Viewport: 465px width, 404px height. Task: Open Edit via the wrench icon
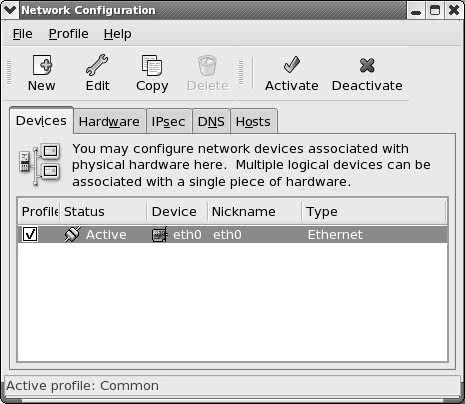tap(97, 65)
